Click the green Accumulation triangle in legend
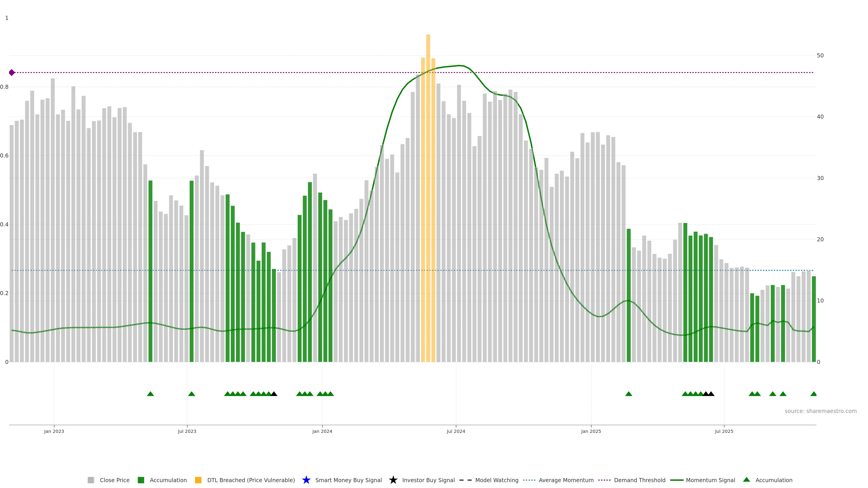This screenshot has height=488, width=868. (x=746, y=480)
